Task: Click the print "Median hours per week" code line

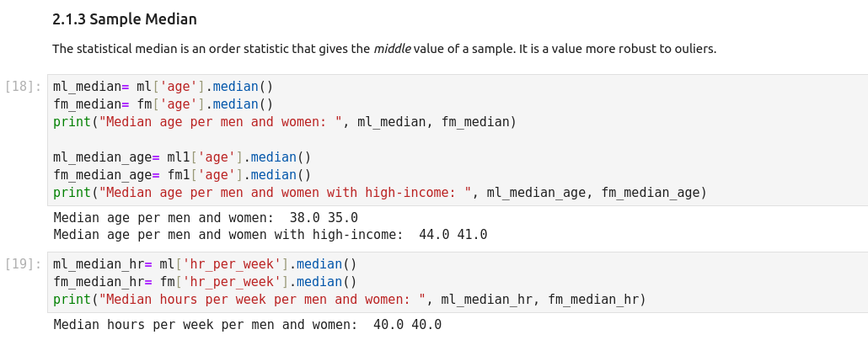Action: [349, 300]
